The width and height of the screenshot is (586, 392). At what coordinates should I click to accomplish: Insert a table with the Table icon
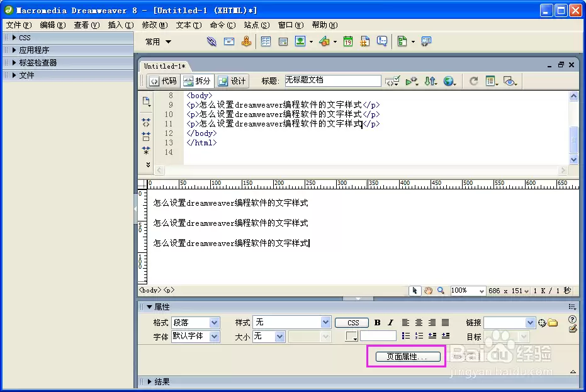point(266,41)
